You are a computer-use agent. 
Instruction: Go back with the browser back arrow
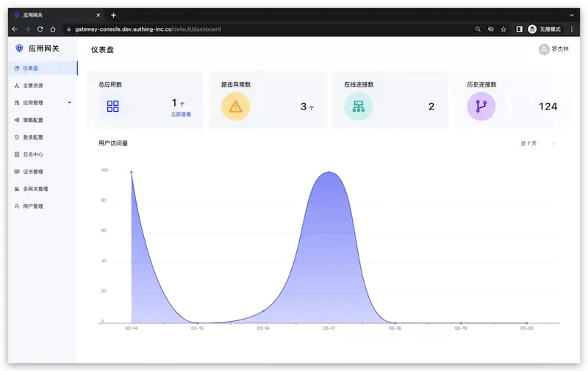point(15,29)
